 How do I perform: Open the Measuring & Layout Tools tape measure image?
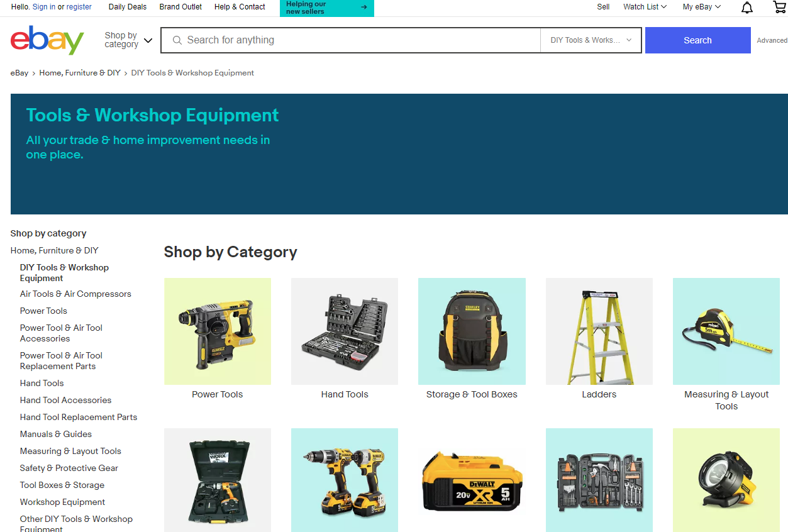click(726, 331)
